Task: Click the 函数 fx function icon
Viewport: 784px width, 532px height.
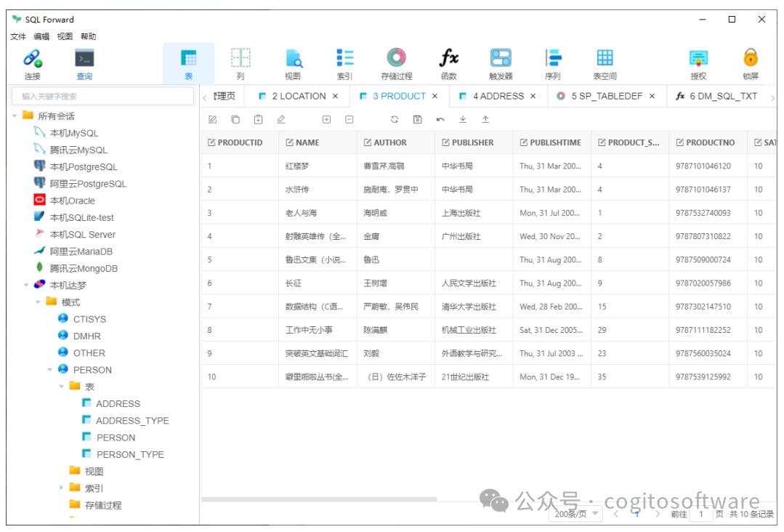Action: pos(448,58)
